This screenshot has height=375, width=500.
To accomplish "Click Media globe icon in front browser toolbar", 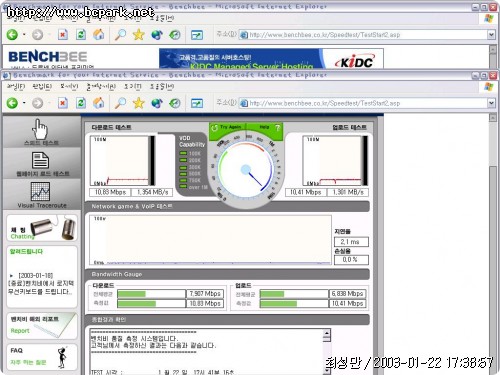I will (x=157, y=103).
